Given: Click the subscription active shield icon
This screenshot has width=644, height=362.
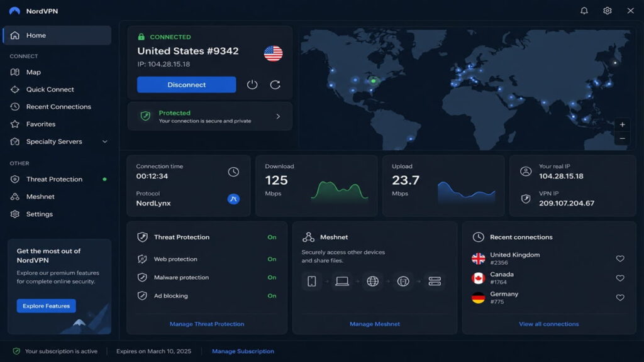Looking at the screenshot, I should [16, 351].
